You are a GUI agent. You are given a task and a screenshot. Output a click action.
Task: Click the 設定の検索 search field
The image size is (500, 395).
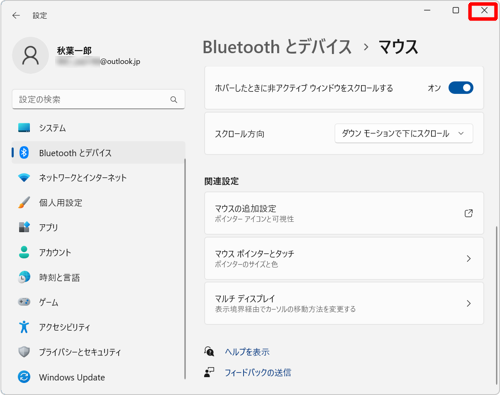click(x=98, y=99)
